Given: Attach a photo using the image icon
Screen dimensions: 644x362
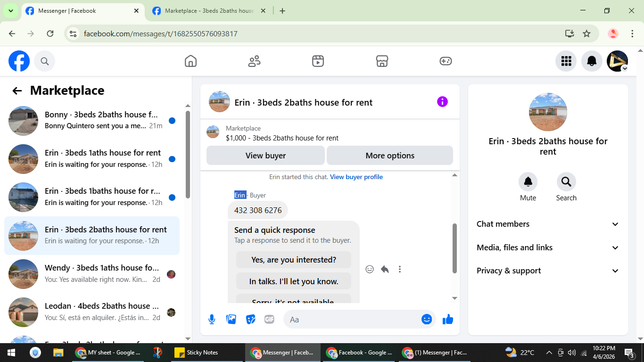Looking at the screenshot, I should pyautogui.click(x=231, y=320).
